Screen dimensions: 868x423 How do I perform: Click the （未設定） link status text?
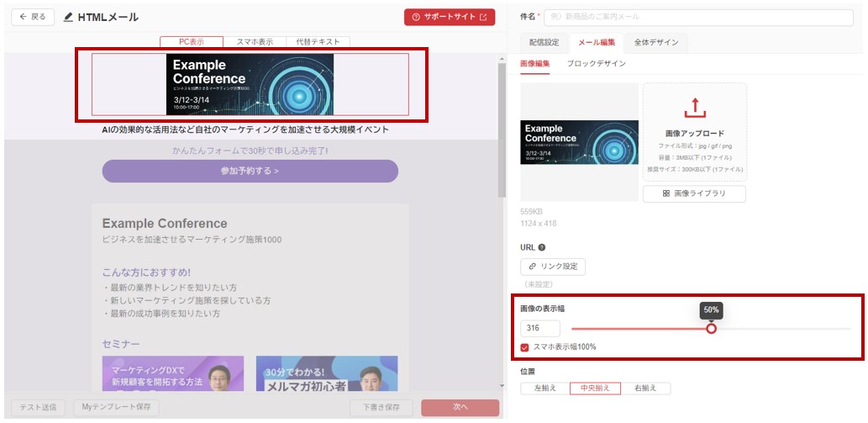pos(537,284)
